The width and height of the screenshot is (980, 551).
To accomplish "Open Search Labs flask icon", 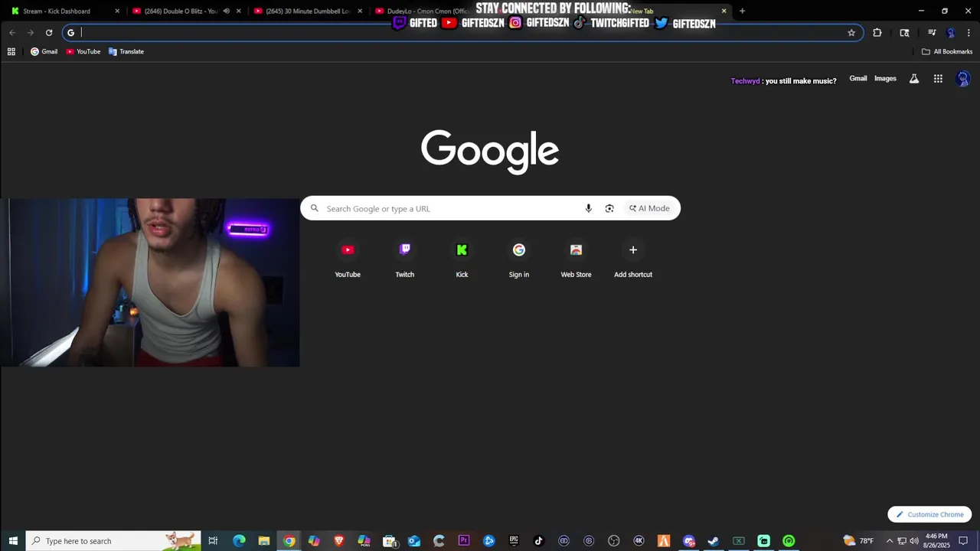I will click(914, 78).
